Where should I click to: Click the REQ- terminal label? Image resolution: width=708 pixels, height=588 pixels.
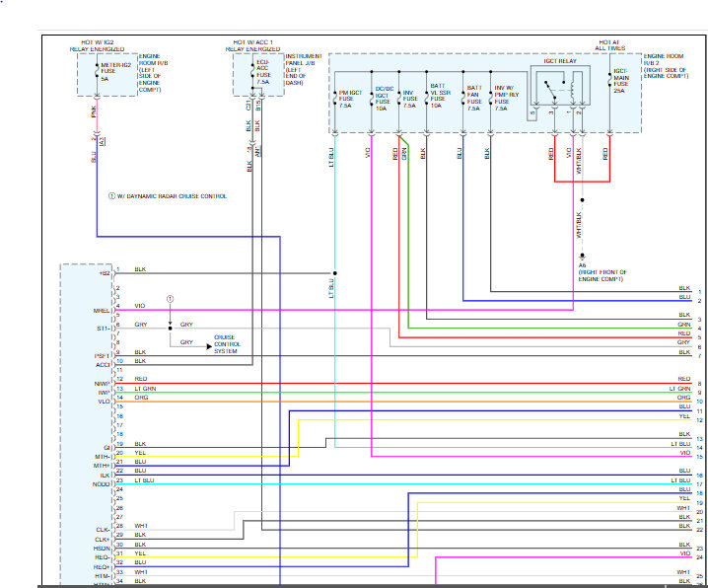coord(103,557)
